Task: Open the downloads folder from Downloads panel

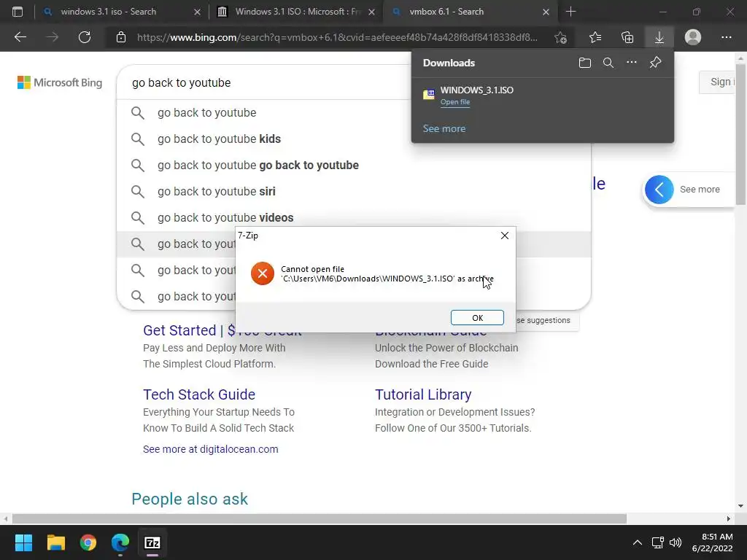Action: click(585, 63)
